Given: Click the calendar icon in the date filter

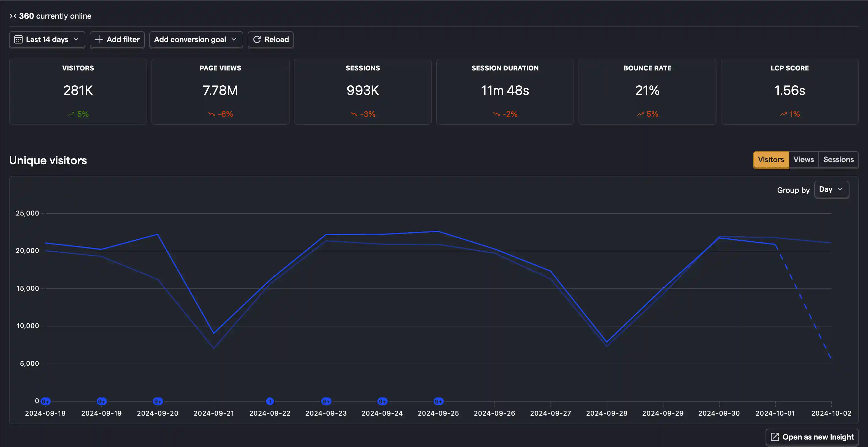Looking at the screenshot, I should point(18,39).
